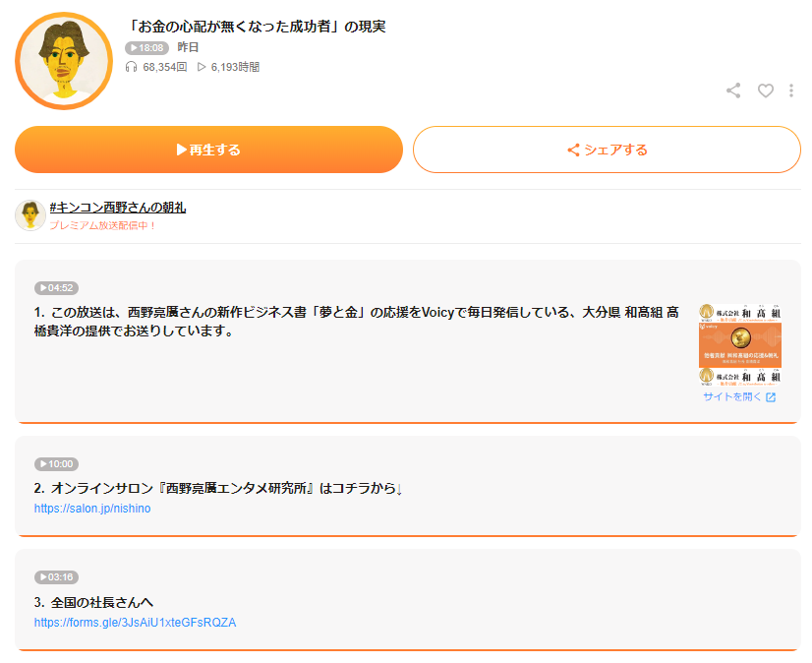Image resolution: width=812 pixels, height=663 pixels.
Task: Open the three-dot more options menu
Action: tap(790, 90)
